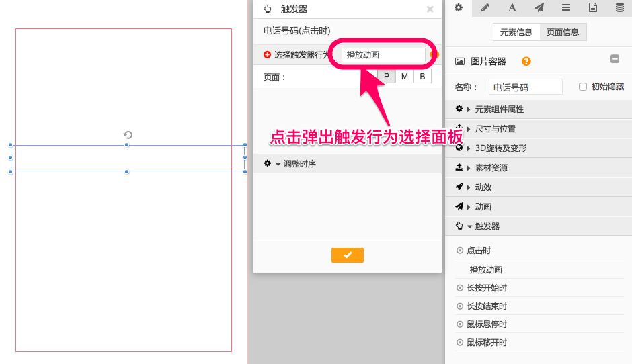
Task: Toggle page option B
Action: (x=422, y=76)
